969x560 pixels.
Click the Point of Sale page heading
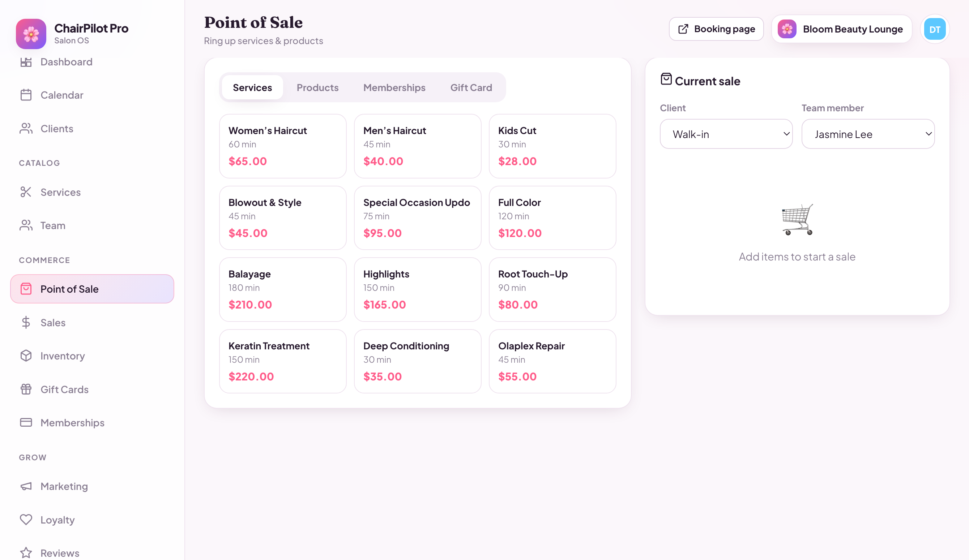pos(253,22)
